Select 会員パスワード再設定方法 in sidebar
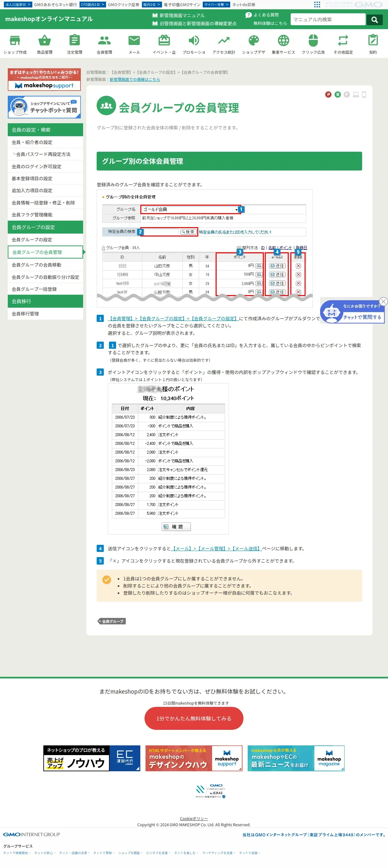The image size is (388, 868). 46,154
